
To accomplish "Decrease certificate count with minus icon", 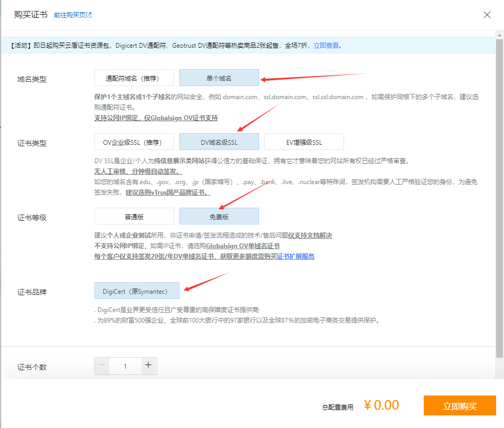I will click(102, 366).
